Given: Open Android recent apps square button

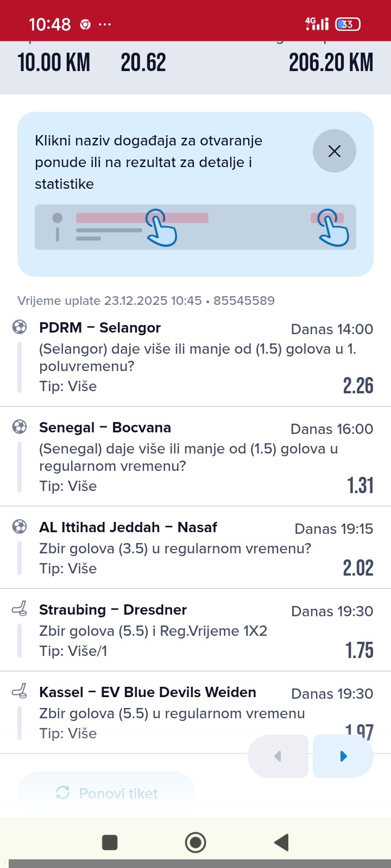Looking at the screenshot, I should [110, 843].
